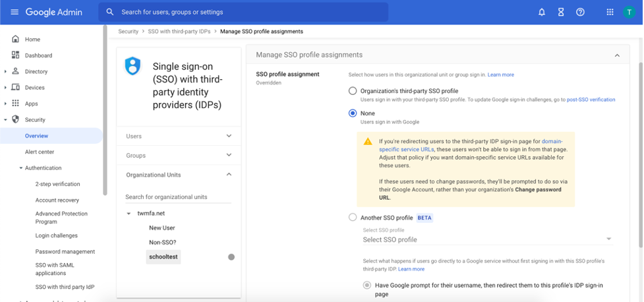Open the main hamburger menu
The width and height of the screenshot is (644, 302).
[x=15, y=12]
